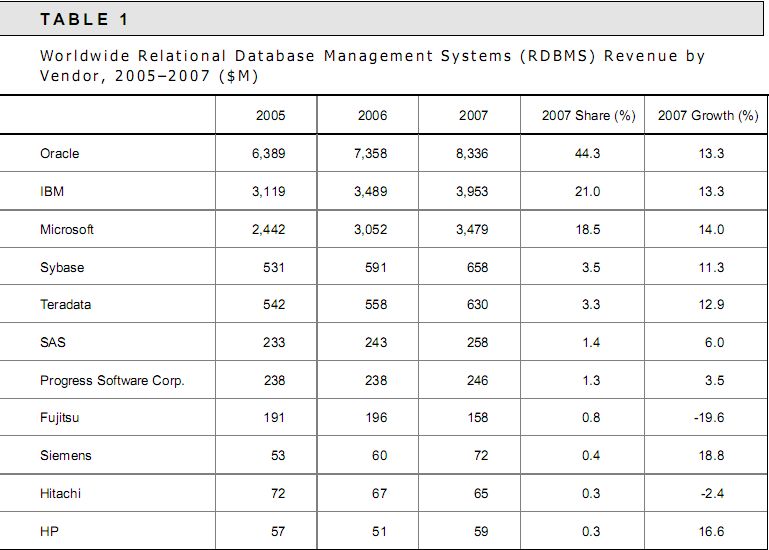769x550 pixels.
Task: Select SAS's 2006 value '243'
Action: 376,342
